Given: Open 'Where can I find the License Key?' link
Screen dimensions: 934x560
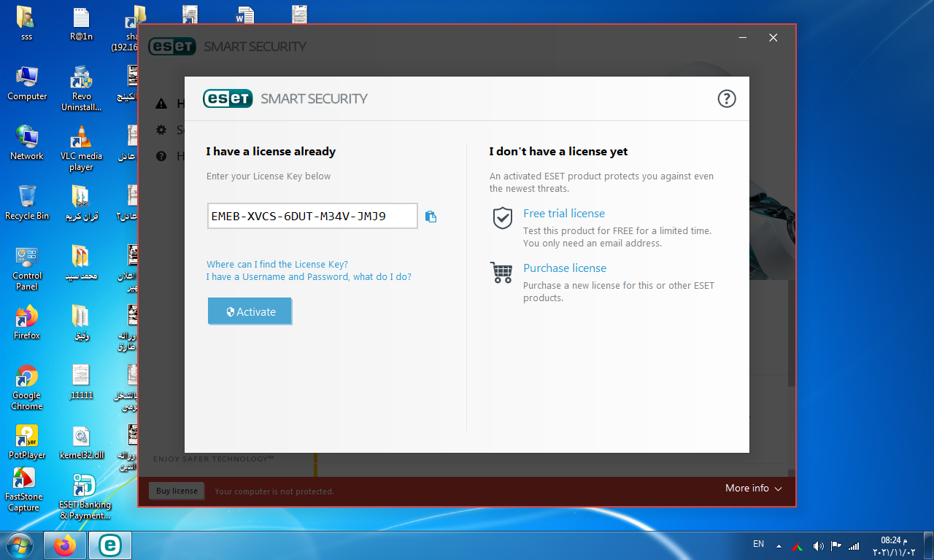Looking at the screenshot, I should 277,264.
